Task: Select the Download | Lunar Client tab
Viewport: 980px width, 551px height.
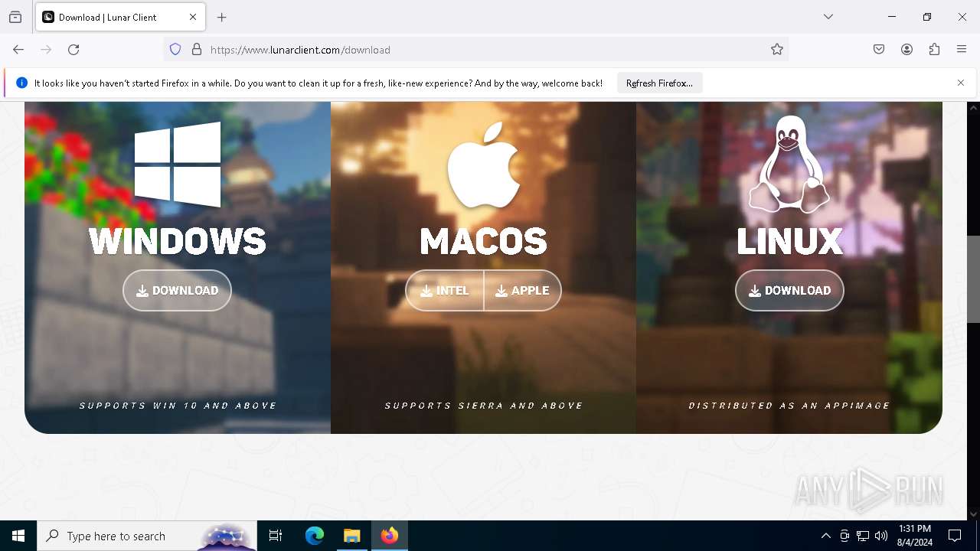Action: pos(121,17)
